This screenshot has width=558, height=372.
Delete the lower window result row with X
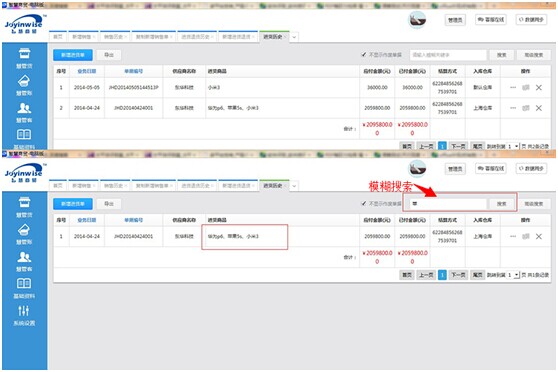[539, 236]
